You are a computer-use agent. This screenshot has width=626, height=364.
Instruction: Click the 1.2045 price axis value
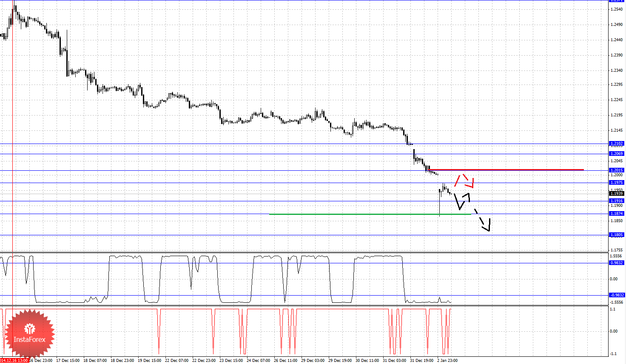pos(617,161)
